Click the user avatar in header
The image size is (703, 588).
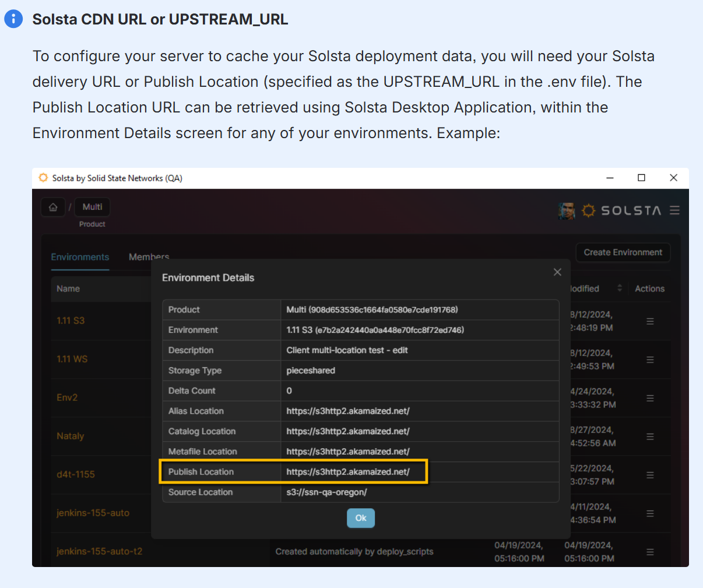[566, 210]
